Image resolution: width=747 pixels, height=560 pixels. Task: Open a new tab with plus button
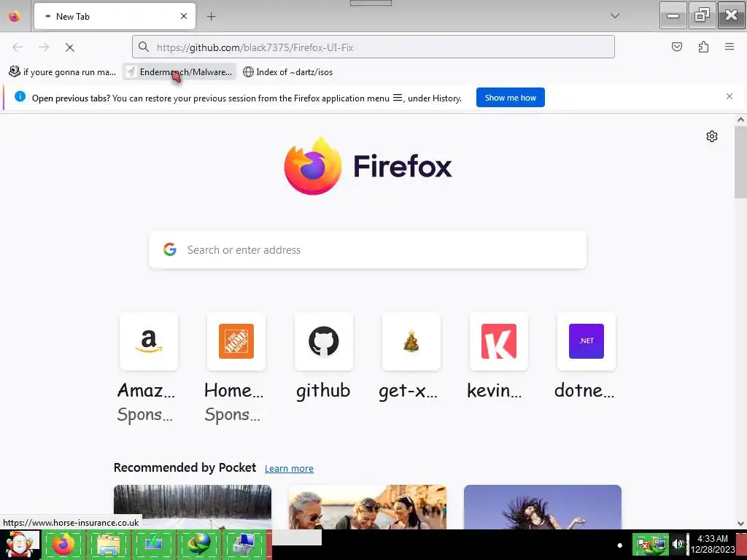(211, 17)
